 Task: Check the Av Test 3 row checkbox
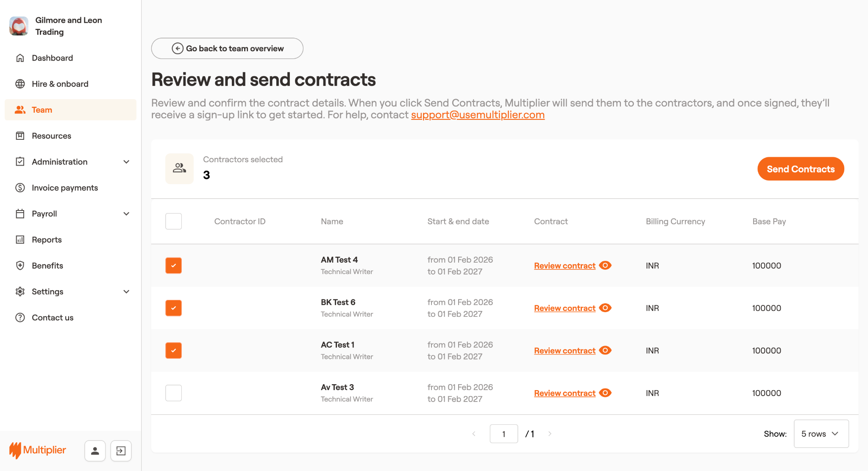click(173, 393)
